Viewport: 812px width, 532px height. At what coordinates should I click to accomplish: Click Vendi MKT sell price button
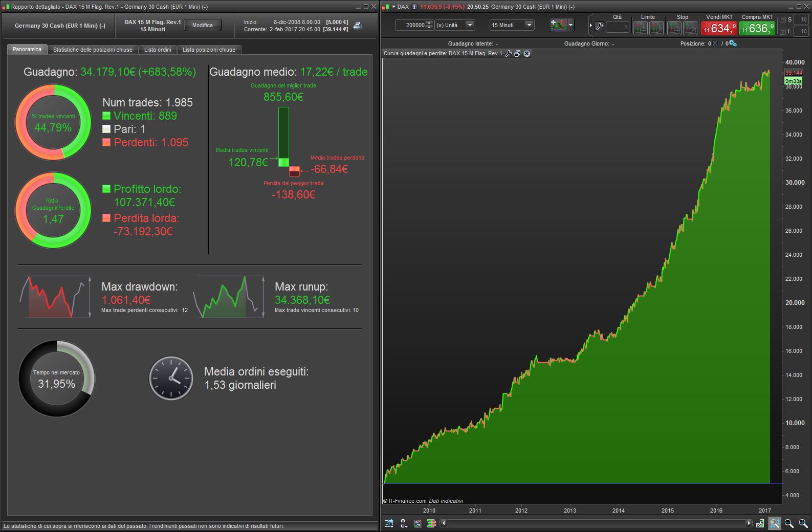click(719, 28)
